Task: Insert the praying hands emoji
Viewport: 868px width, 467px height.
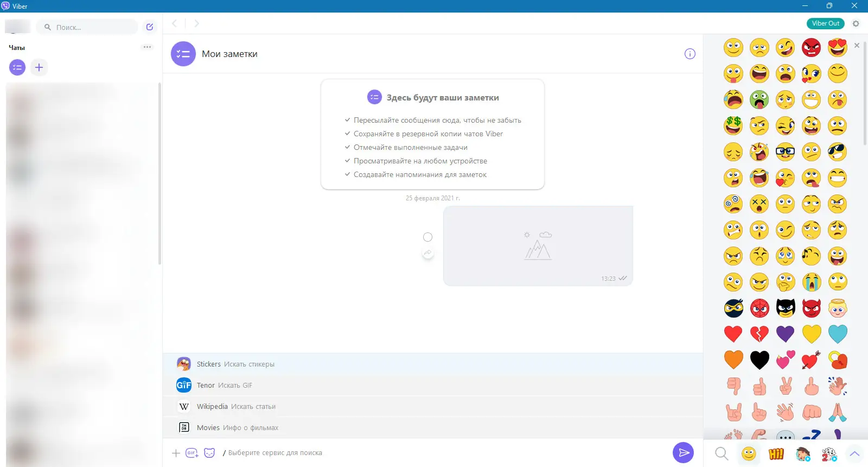Action: tap(838, 412)
